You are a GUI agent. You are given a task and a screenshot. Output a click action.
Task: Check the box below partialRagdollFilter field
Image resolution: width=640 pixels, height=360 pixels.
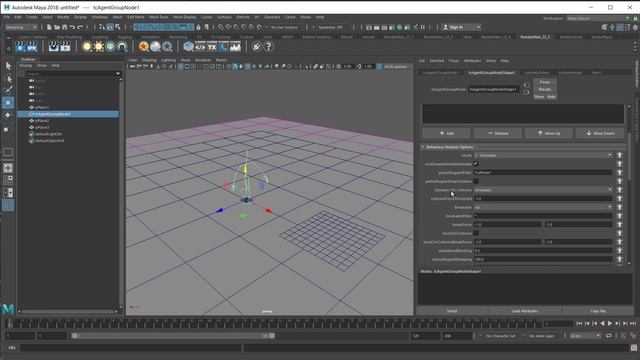[x=476, y=181]
